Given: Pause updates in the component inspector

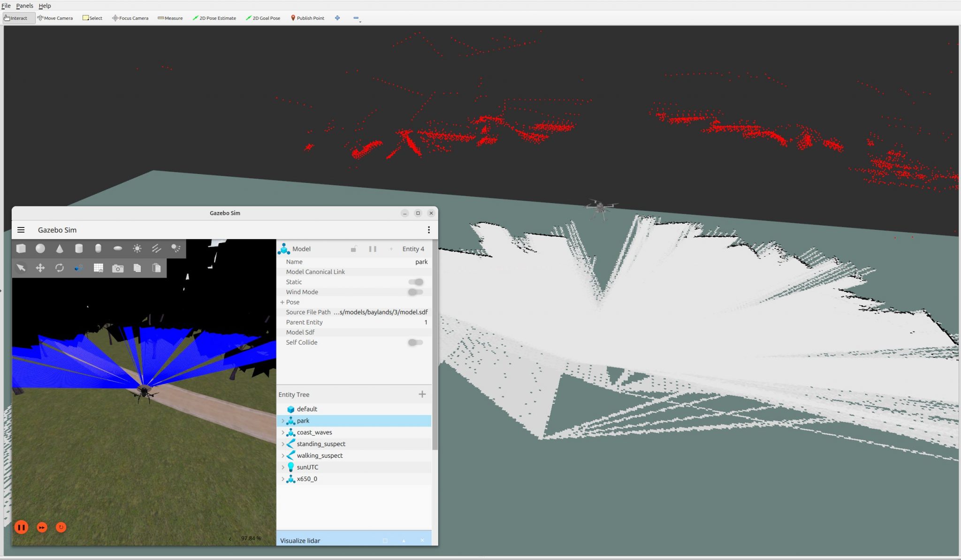Looking at the screenshot, I should (373, 249).
